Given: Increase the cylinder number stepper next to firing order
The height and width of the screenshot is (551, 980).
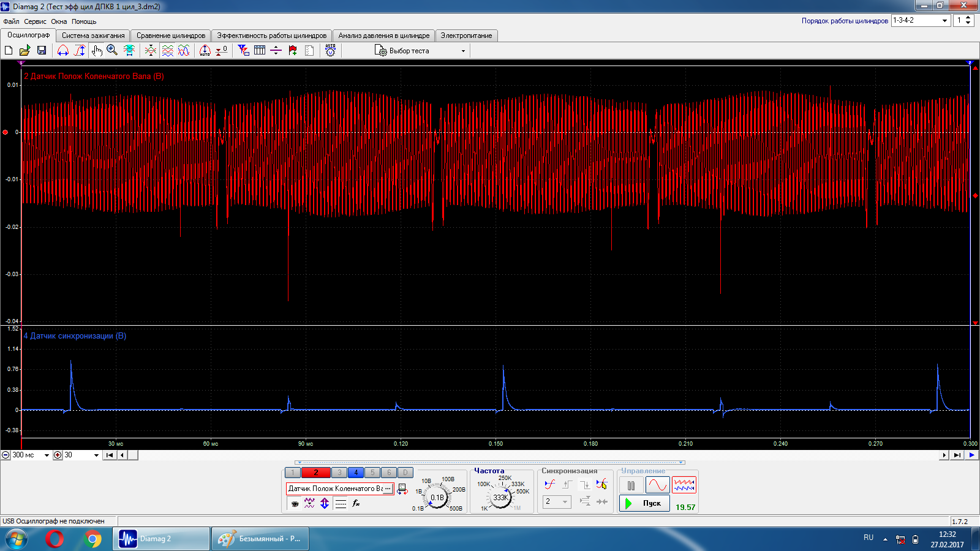Looking at the screenshot, I should (968, 17).
